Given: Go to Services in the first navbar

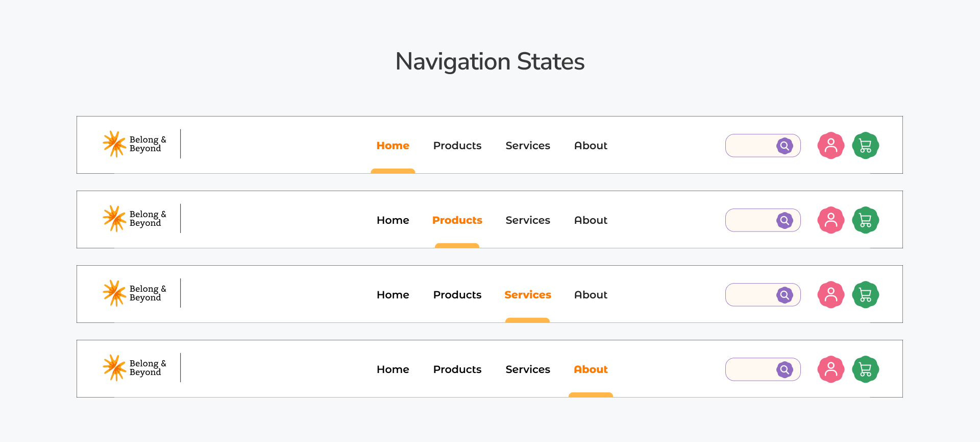Looking at the screenshot, I should click(527, 146).
